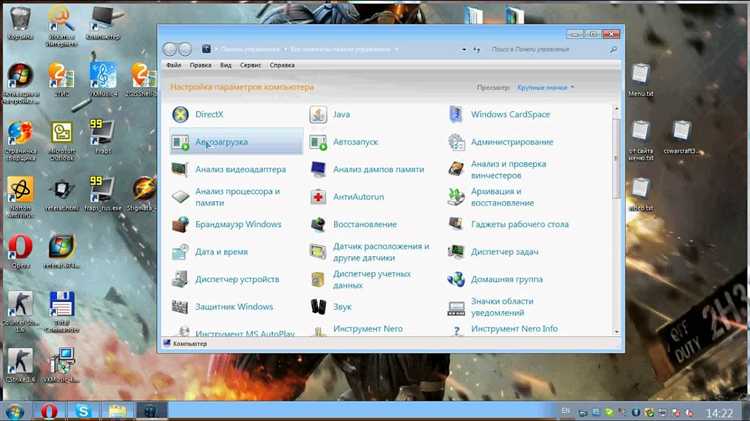Image resolution: width=750 pixels, height=421 pixels.
Task: Expand the Панель управления breadcrumb arrow
Action: (x=284, y=48)
